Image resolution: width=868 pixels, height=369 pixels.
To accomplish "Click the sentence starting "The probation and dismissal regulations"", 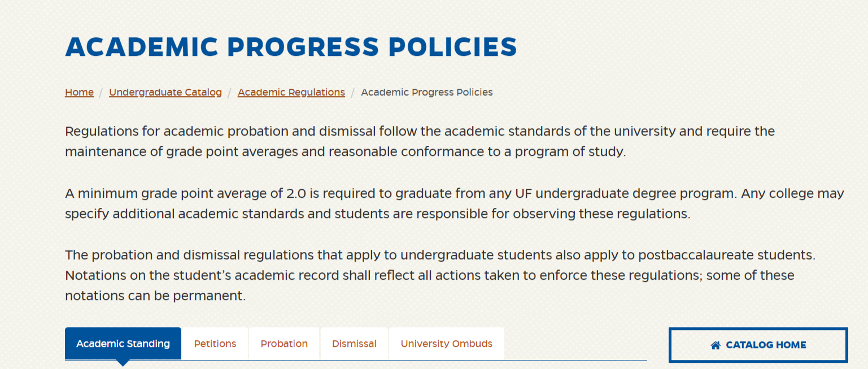I will 440,255.
